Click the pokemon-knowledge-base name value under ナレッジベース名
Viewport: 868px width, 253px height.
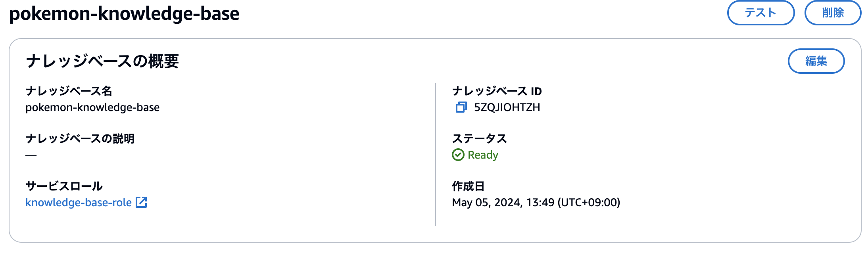click(92, 107)
